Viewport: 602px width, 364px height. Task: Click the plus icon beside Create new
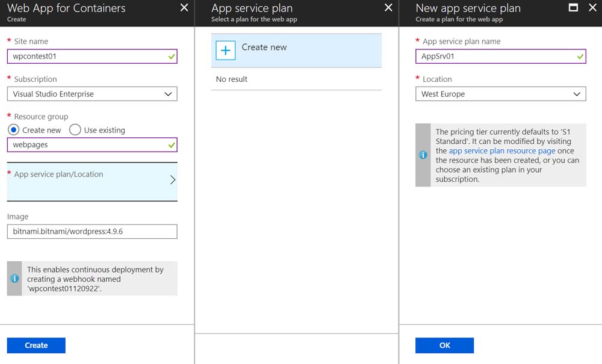(x=225, y=51)
